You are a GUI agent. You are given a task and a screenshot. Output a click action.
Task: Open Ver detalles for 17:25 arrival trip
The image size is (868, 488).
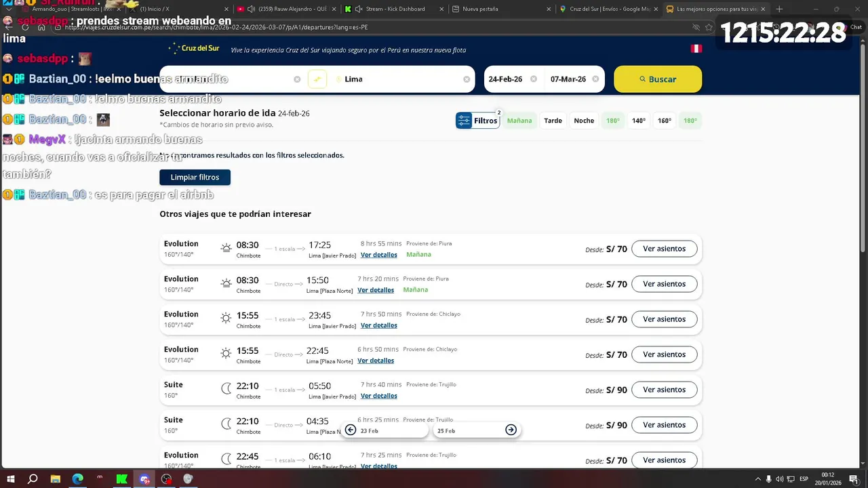coord(379,255)
